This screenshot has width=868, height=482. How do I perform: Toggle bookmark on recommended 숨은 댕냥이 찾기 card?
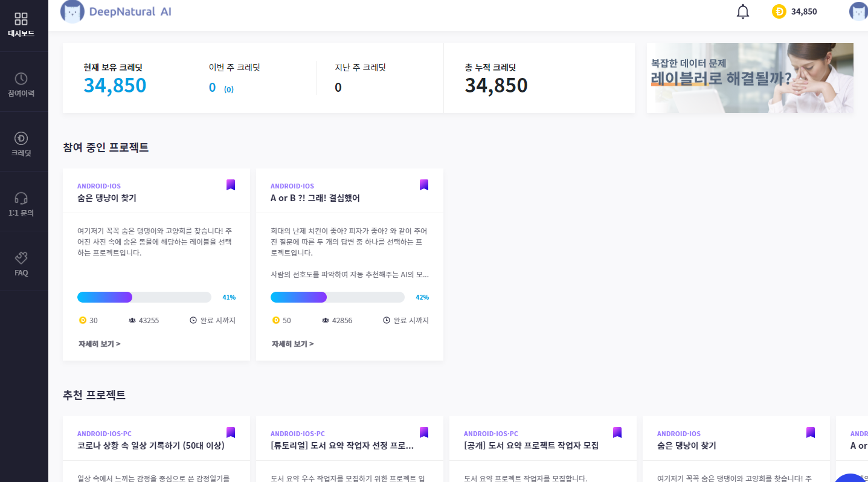pyautogui.click(x=811, y=432)
